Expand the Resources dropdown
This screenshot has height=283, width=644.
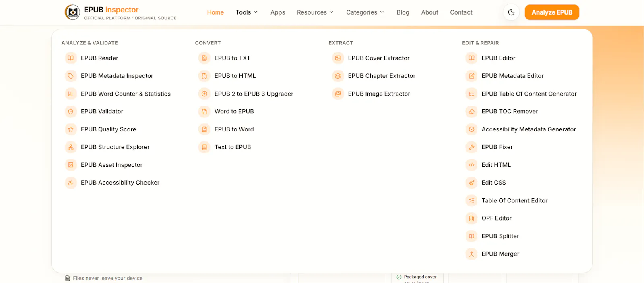tap(315, 12)
